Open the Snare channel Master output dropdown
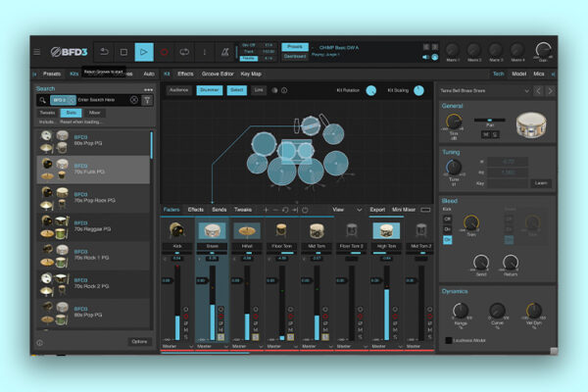Screen dimensions: 588x392 click(x=213, y=346)
